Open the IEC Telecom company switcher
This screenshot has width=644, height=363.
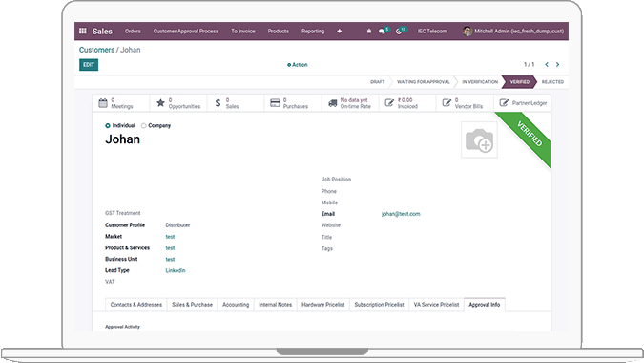[432, 31]
